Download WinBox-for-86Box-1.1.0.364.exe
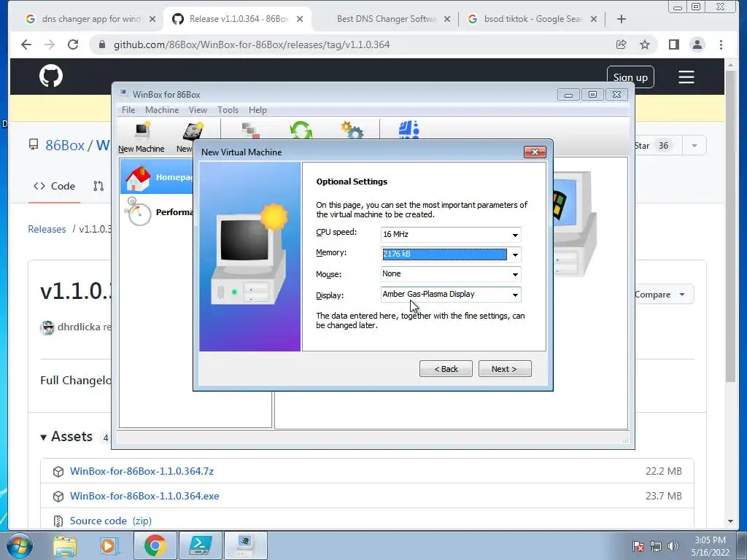The height and width of the screenshot is (560, 747). (x=144, y=496)
